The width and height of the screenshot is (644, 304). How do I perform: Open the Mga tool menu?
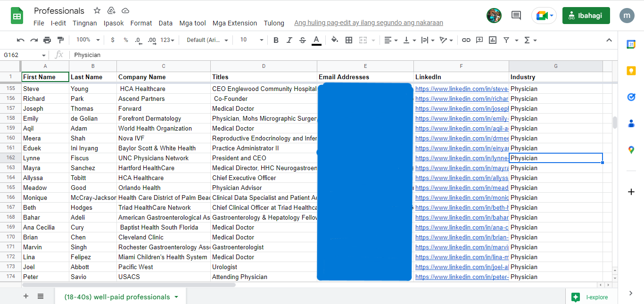click(x=192, y=23)
